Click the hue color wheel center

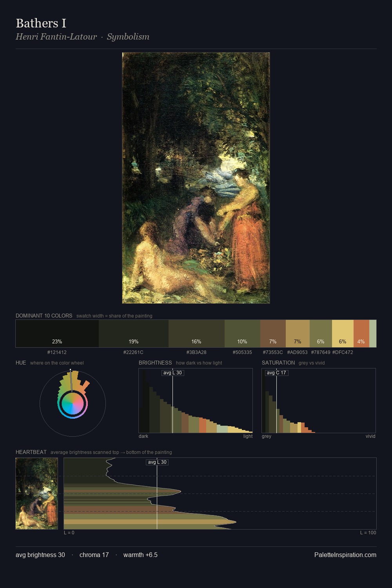tap(73, 404)
